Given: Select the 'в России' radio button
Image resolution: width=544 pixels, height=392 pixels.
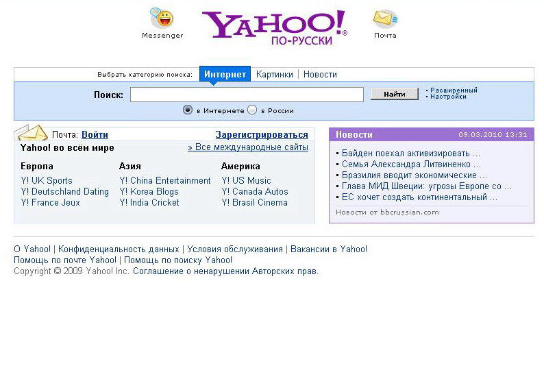Looking at the screenshot, I should (x=252, y=110).
